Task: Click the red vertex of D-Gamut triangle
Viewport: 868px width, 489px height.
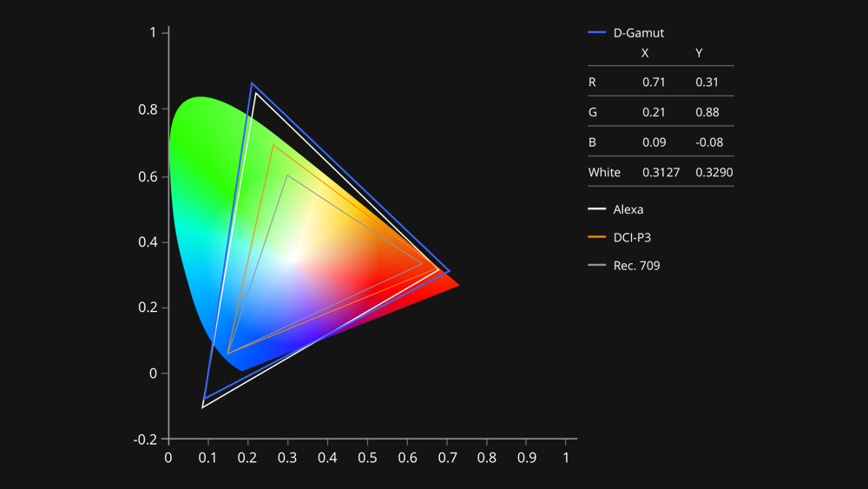Action: tap(449, 271)
